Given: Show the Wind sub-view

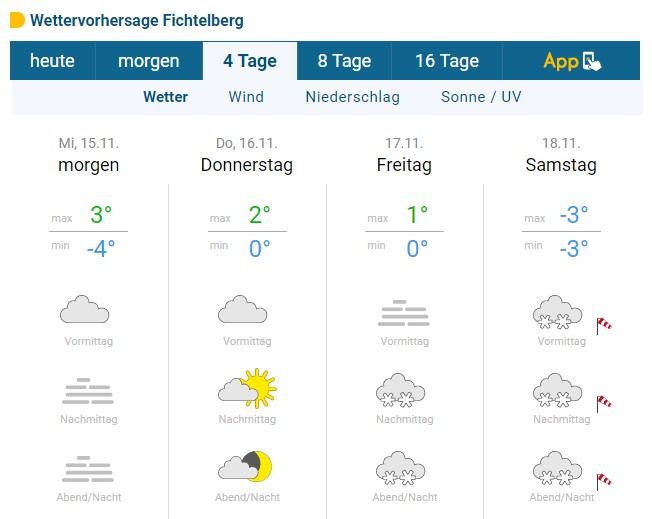Looking at the screenshot, I should (246, 97).
